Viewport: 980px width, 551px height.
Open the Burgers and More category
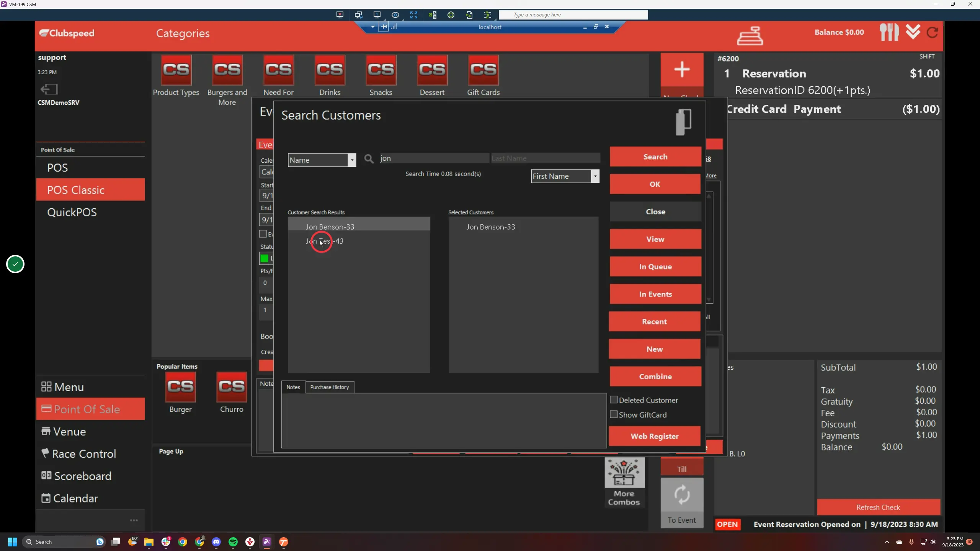pos(227,80)
